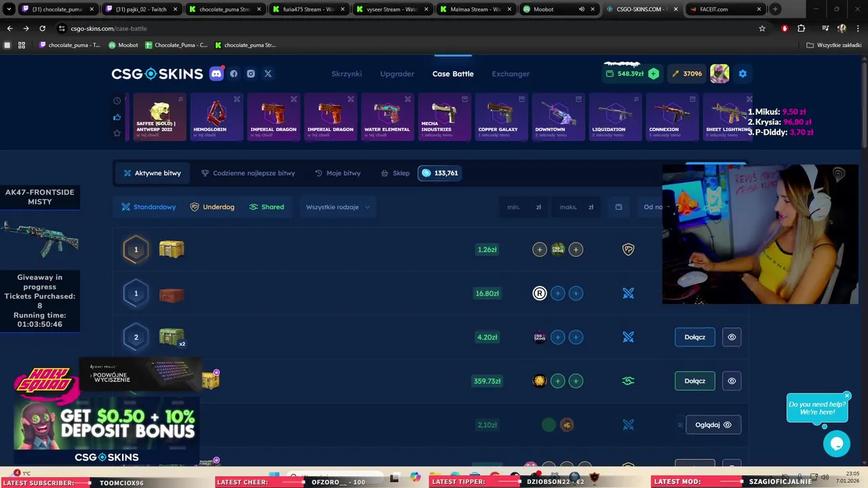Image resolution: width=868 pixels, height=488 pixels.
Task: Click the browser bookmark star icon
Action: (762, 28)
